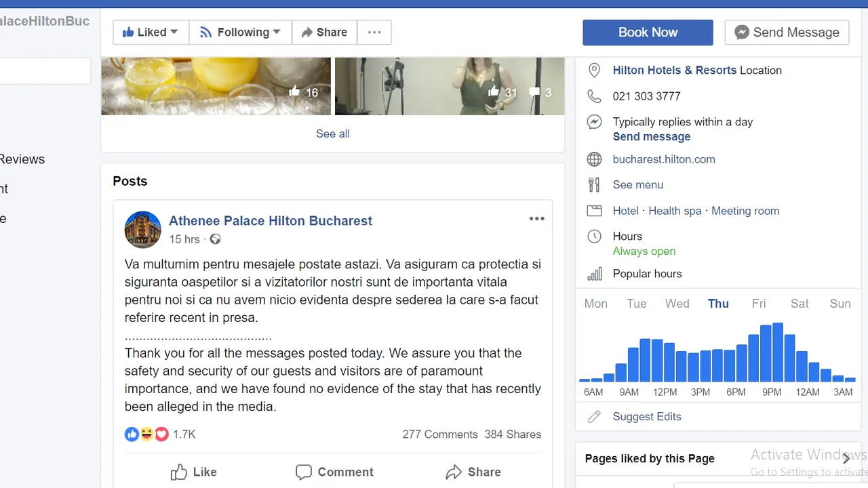
Task: Open the woman in green dress photo thumbnail
Action: (450, 86)
